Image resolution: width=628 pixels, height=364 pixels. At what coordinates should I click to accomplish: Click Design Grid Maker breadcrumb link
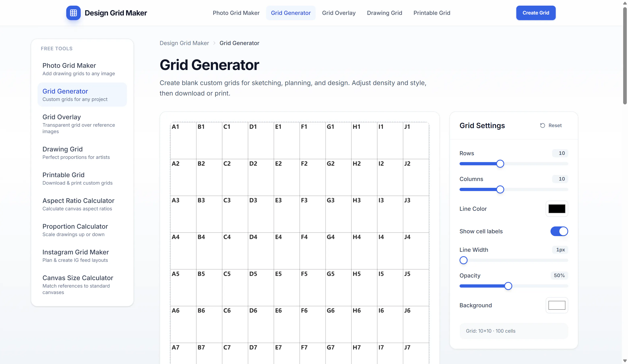[x=184, y=43]
